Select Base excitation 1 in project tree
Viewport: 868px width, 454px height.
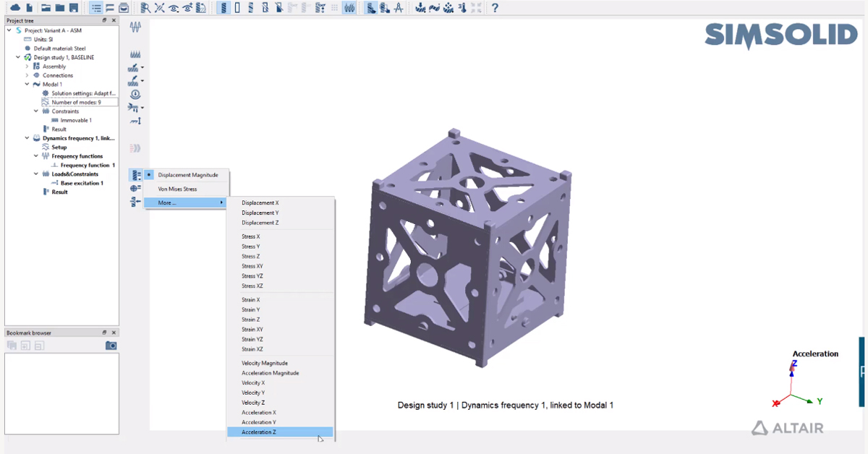coord(82,183)
